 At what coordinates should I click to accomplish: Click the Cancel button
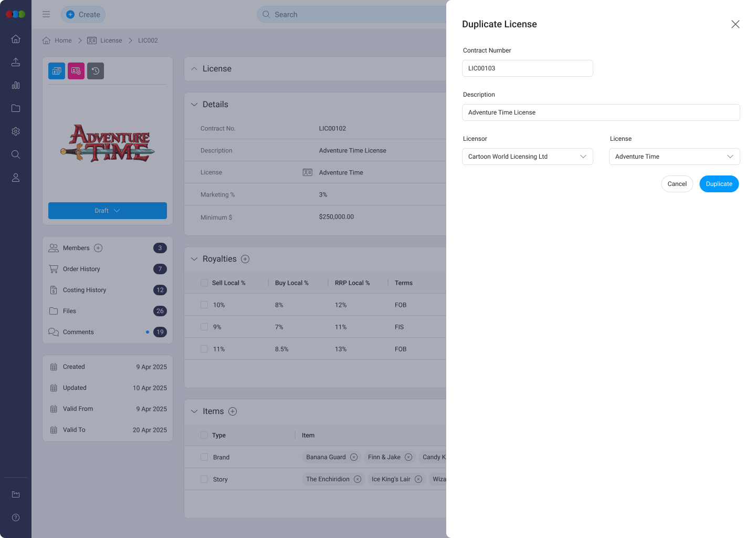click(677, 184)
